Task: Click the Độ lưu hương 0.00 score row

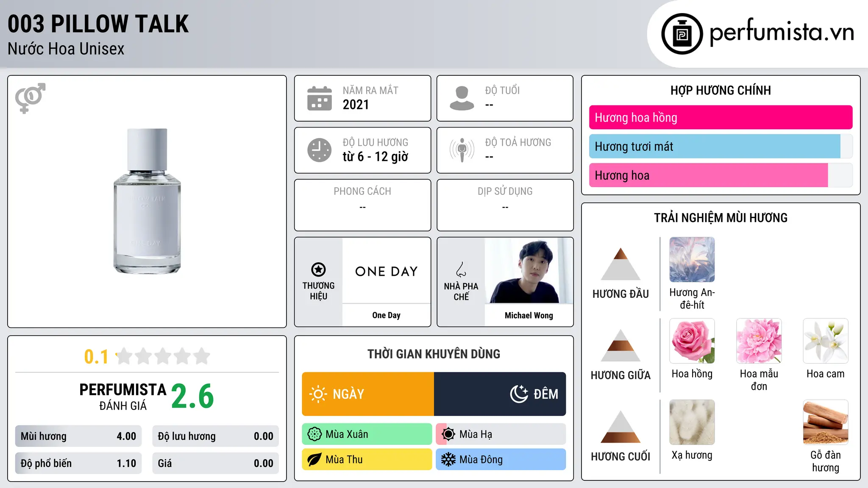Action: 216,436
